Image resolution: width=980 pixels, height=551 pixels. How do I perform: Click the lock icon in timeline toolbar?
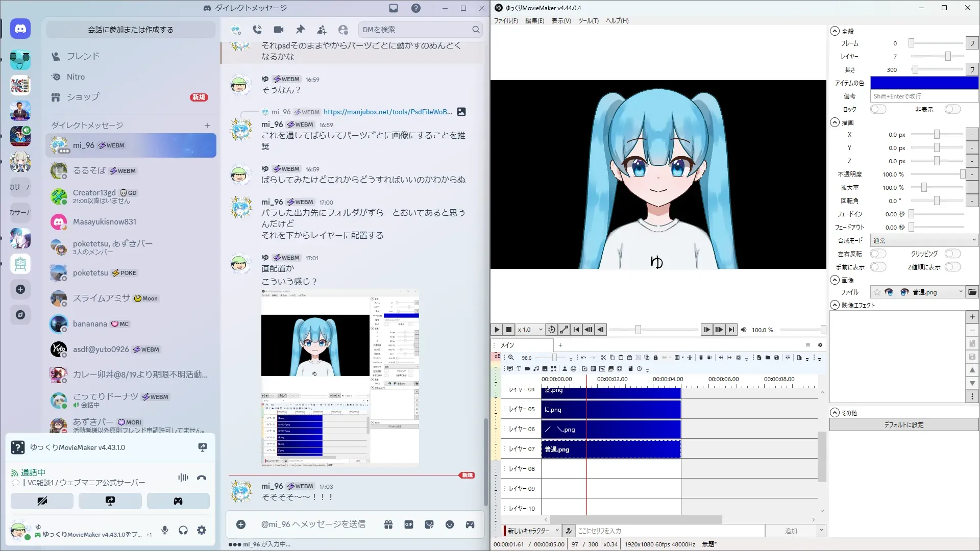655,358
